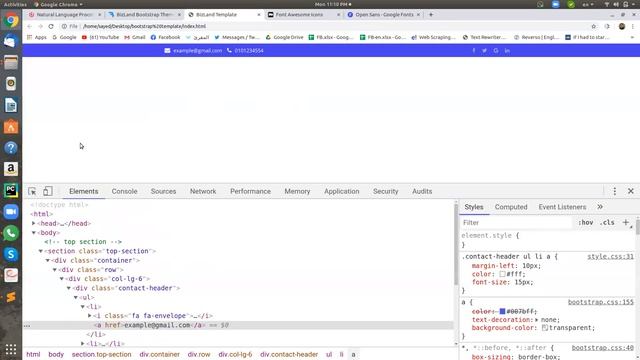Screen dimensions: 640x360
Task: Switch to Event Listeners tab
Action: pyautogui.click(x=562, y=207)
